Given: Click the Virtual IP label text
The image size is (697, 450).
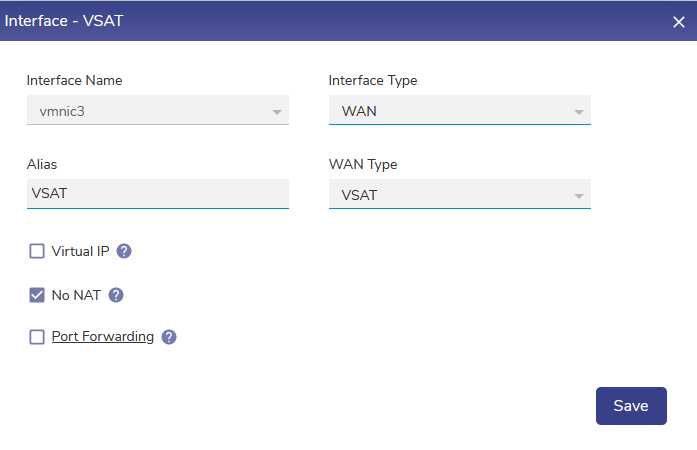Looking at the screenshot, I should (x=80, y=251).
